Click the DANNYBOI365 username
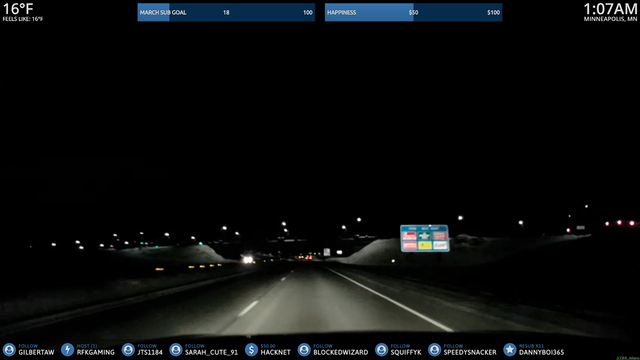The image size is (640, 360). click(541, 352)
